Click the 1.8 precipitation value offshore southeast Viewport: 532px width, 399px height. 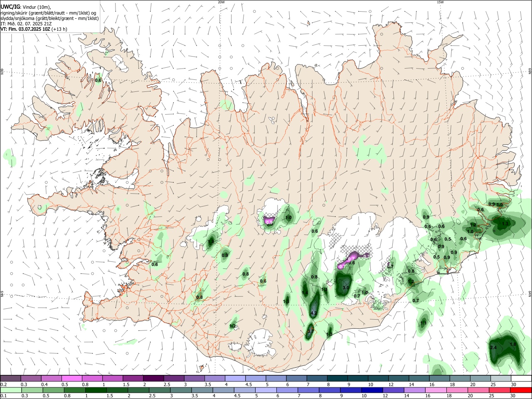click(513, 345)
